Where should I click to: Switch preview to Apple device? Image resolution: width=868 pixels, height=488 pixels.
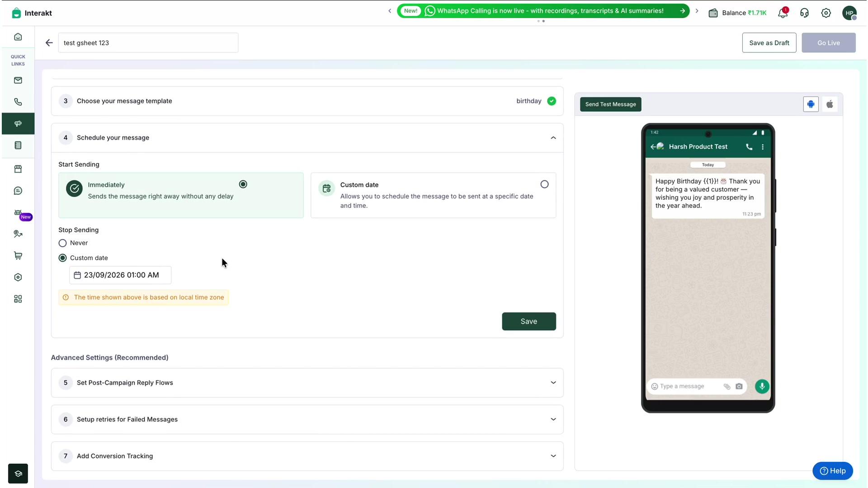tap(830, 104)
